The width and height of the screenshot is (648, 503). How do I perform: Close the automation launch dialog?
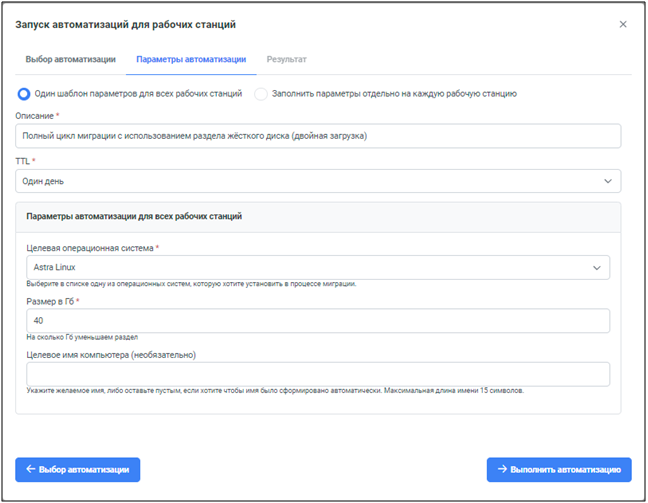623,24
